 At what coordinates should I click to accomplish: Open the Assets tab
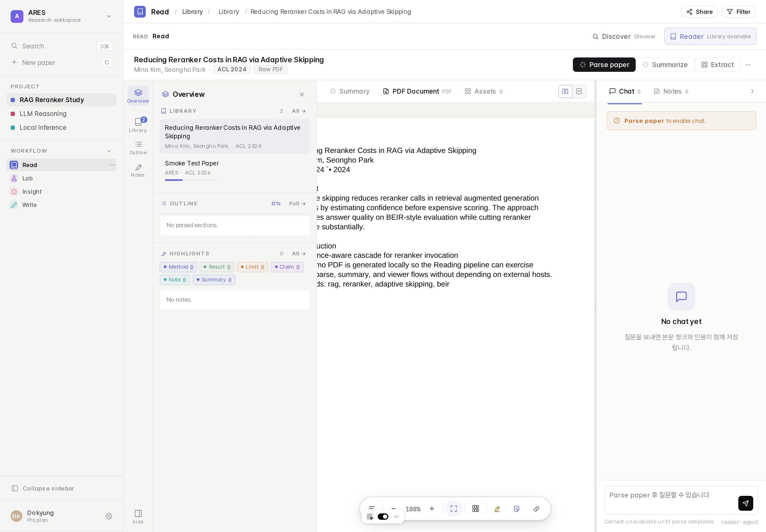point(484,91)
